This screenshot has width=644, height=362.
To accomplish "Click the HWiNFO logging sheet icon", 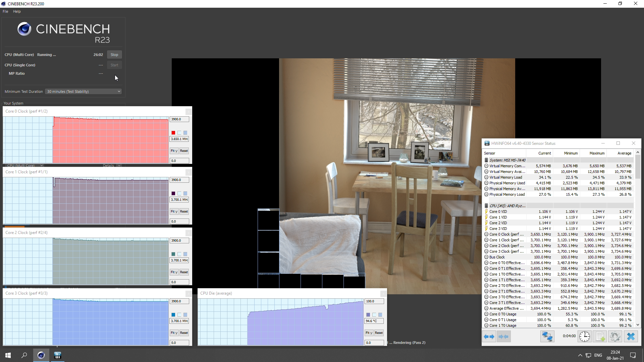I will 600,337.
